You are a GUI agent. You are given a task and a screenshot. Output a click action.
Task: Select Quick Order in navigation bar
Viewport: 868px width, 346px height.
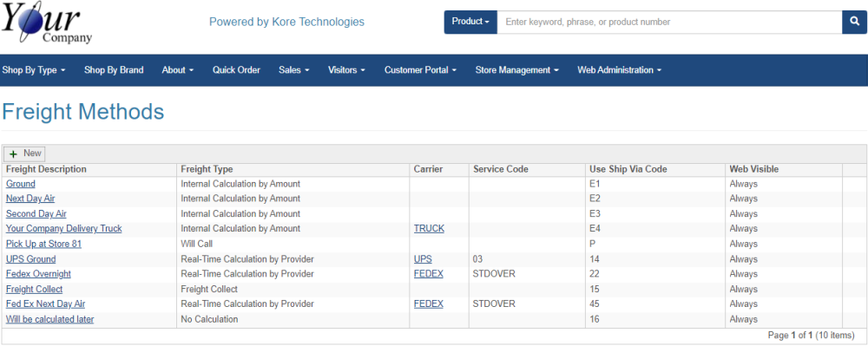(236, 70)
